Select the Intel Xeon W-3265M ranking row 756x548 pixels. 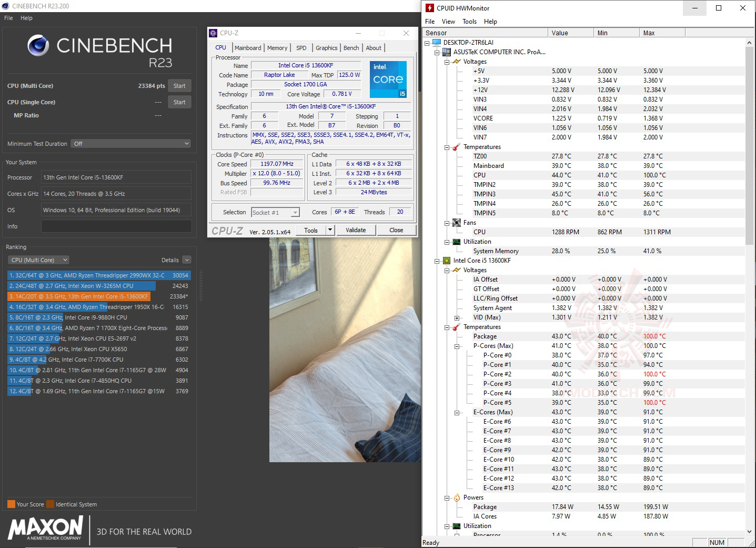(x=99, y=286)
